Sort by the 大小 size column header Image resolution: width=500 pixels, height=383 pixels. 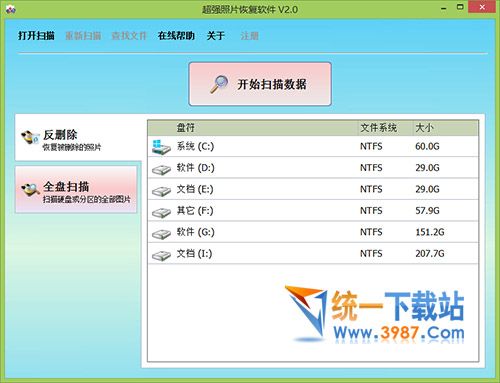(446, 128)
